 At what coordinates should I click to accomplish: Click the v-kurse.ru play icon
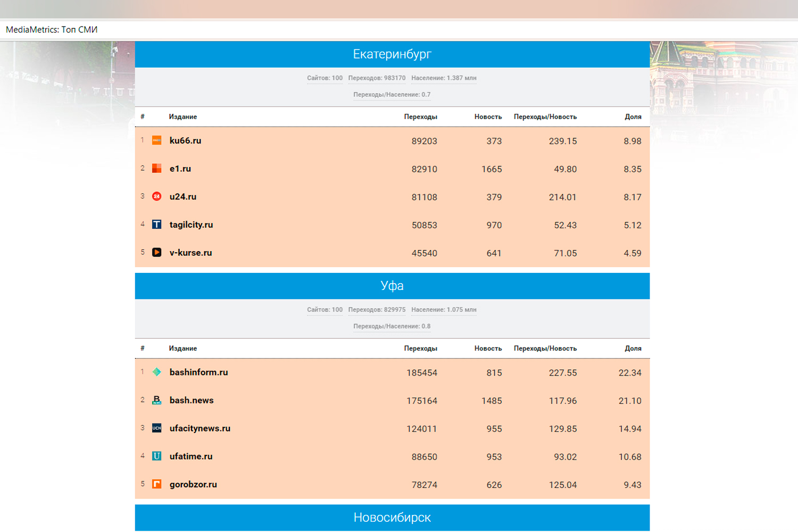click(156, 252)
